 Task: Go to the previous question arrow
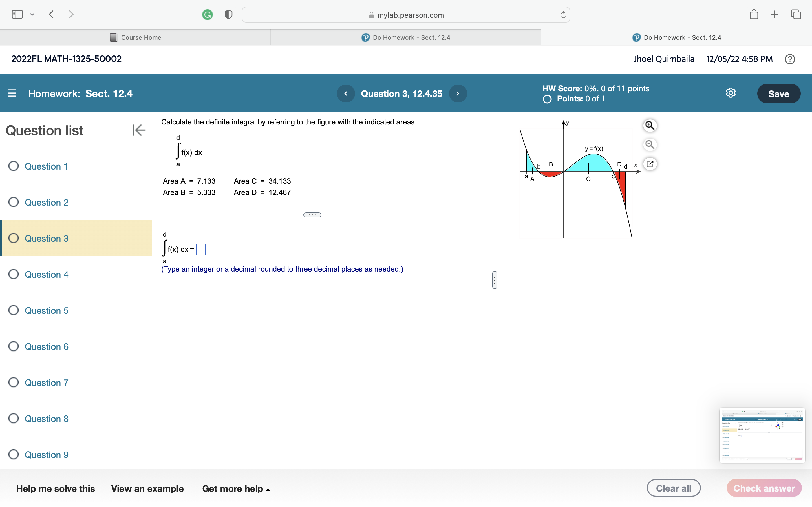346,94
